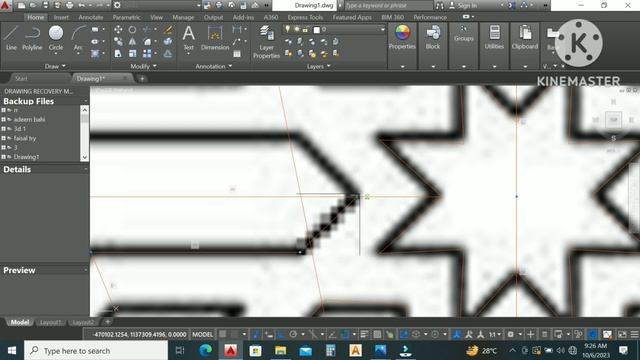Click the Array tool icon

coord(147,53)
